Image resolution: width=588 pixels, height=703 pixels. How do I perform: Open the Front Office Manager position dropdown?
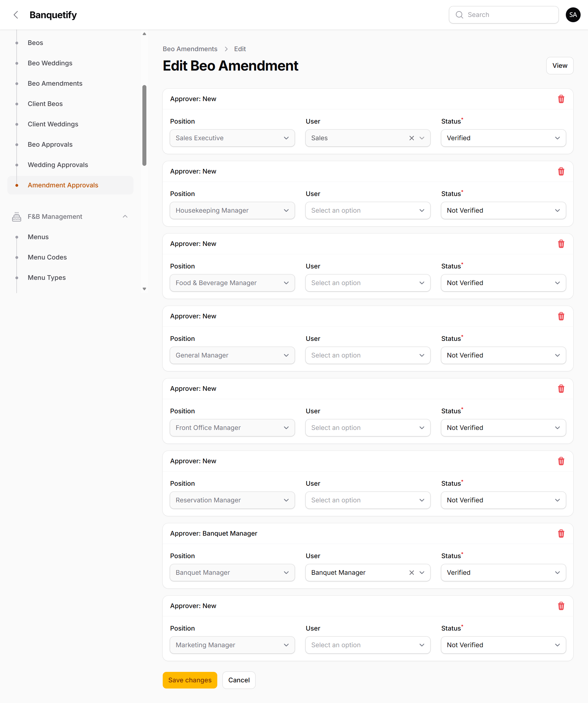coord(232,427)
